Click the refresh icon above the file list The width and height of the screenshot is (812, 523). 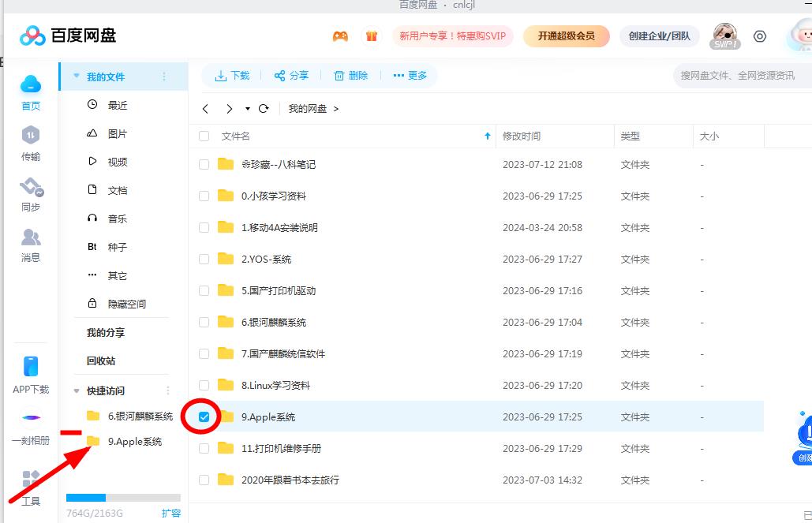[264, 109]
